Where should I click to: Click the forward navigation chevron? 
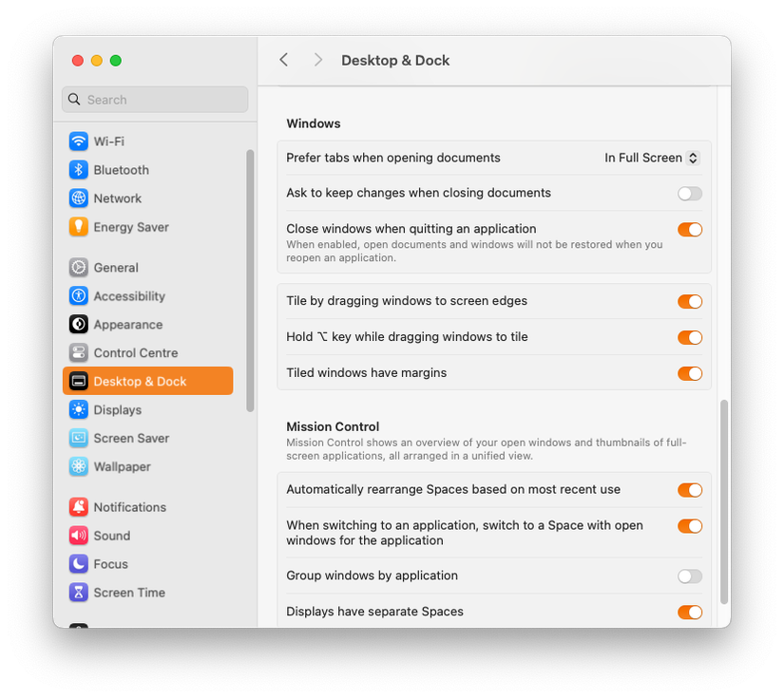click(318, 59)
